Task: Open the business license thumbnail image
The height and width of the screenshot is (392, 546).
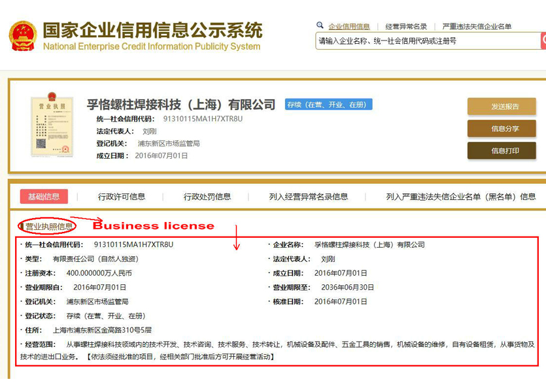Action: pos(52,125)
